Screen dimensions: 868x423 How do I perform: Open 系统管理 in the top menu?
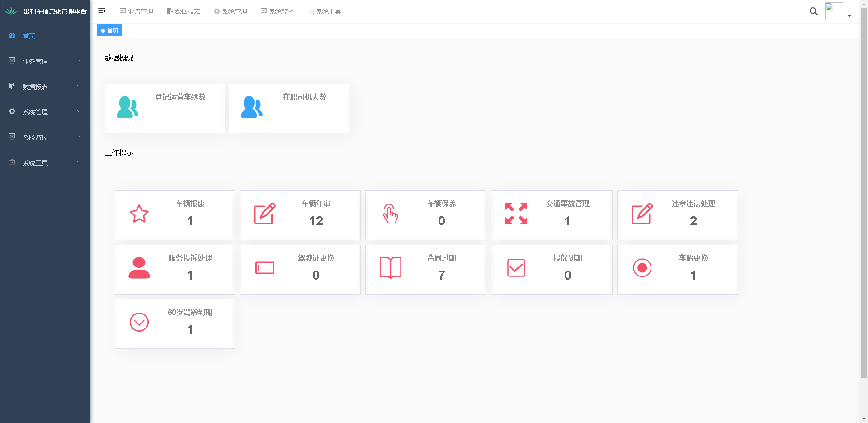click(231, 11)
